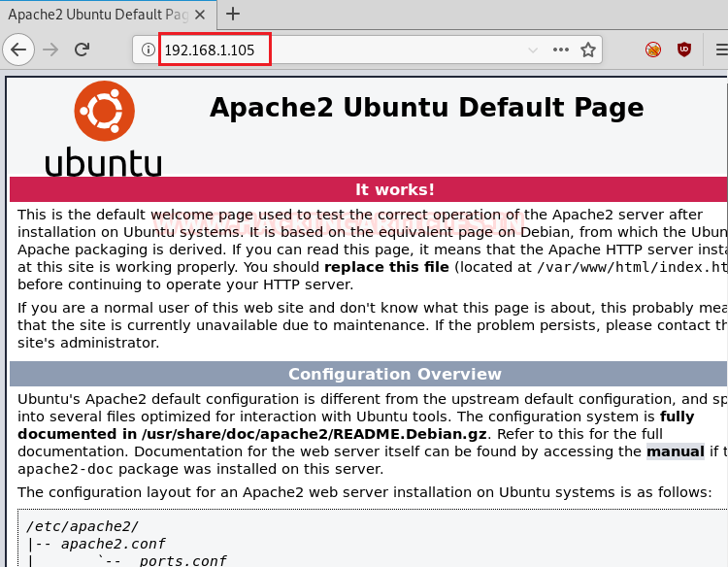Close the Apache2 Ubuntu Default Page tab
This screenshot has height=567, width=728.
[200, 15]
